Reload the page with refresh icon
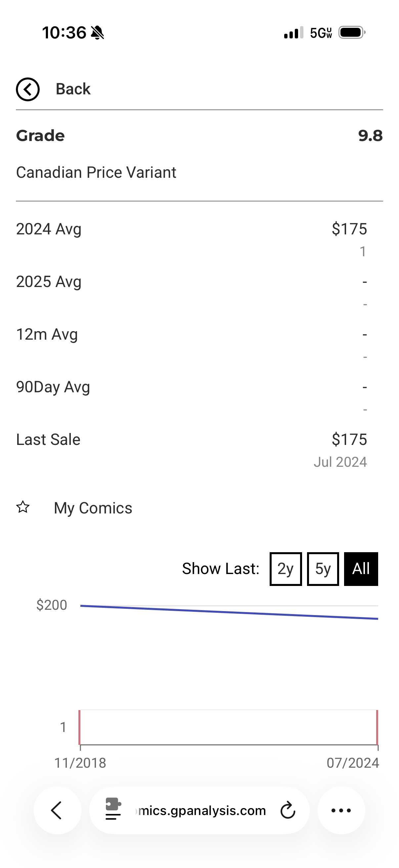Image resolution: width=399 pixels, height=868 pixels. click(288, 810)
